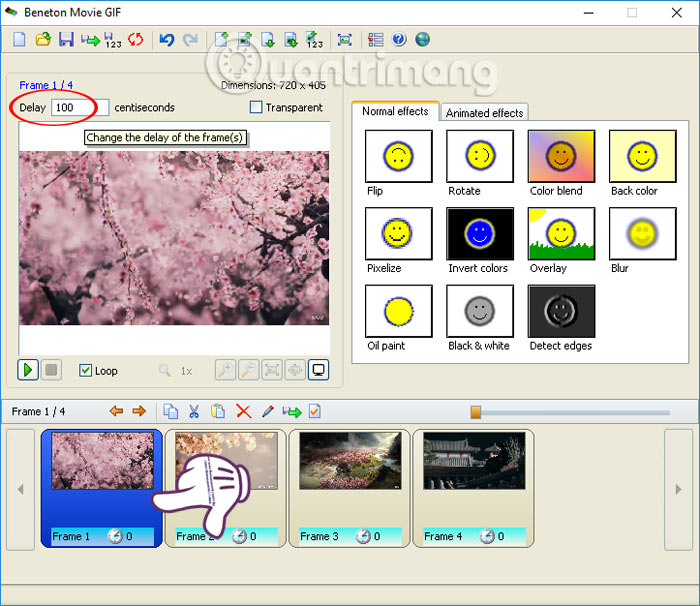
Task: Delete the frame with the red X icon
Action: pyautogui.click(x=243, y=411)
